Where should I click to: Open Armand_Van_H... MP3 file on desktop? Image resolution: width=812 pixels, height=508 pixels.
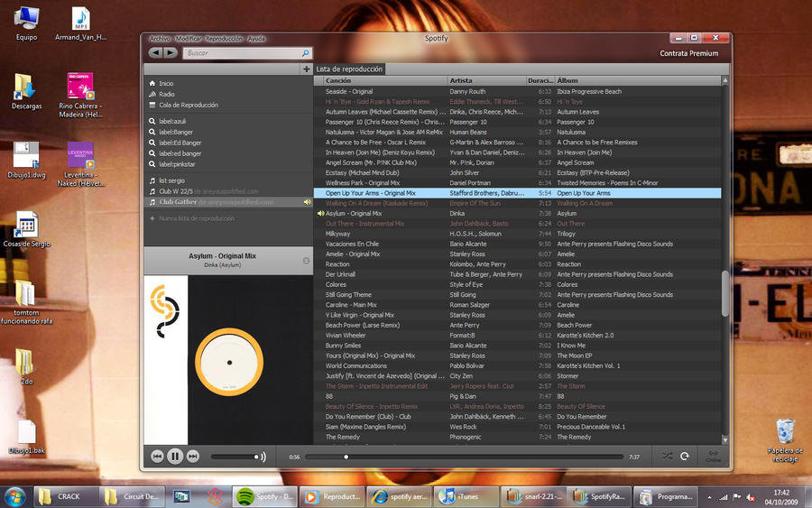[81, 23]
